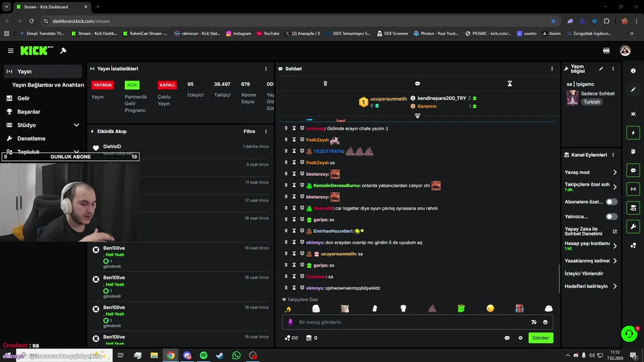Viewport: 644px width, 362px height.
Task: Toggle the Abonelere özel switch
Action: click(611, 202)
